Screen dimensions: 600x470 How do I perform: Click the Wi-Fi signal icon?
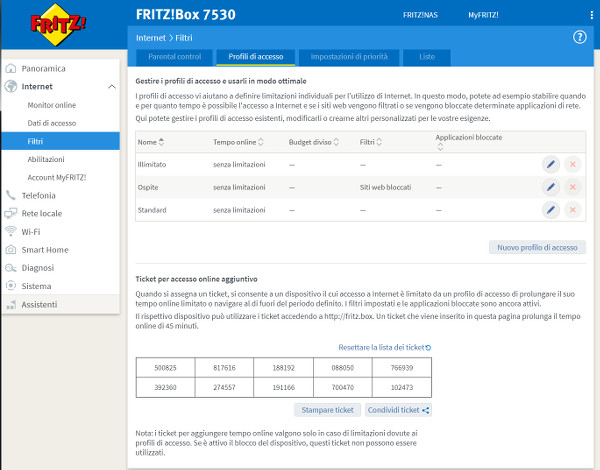pyautogui.click(x=11, y=231)
